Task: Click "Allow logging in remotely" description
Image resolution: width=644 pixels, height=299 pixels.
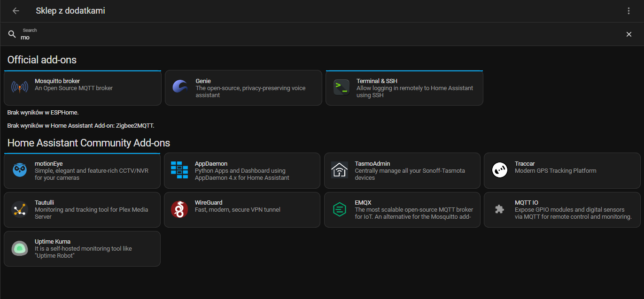Action: coord(415,92)
